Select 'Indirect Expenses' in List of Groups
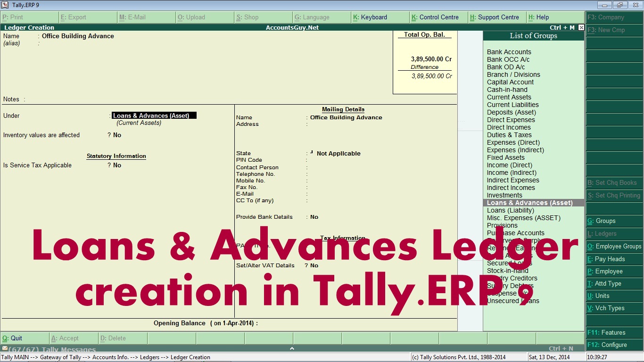Screen dimensions: 644x362 [x=513, y=181]
